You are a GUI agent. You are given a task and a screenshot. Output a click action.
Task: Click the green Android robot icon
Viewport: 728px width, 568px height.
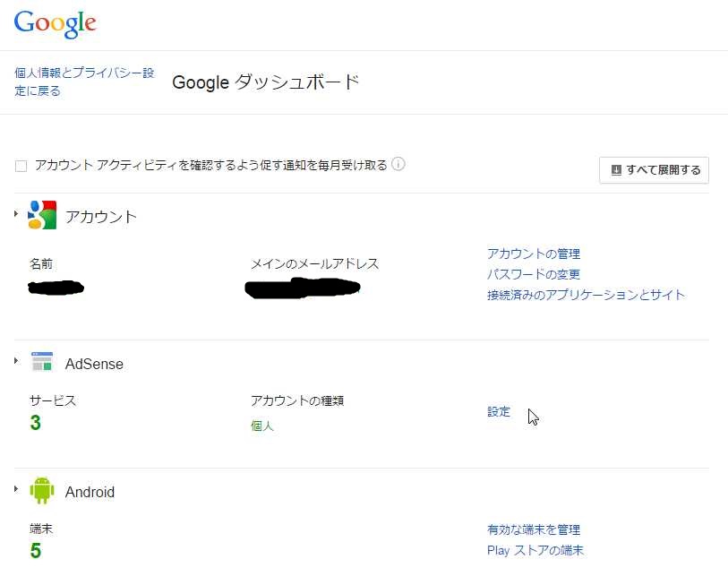[42, 490]
